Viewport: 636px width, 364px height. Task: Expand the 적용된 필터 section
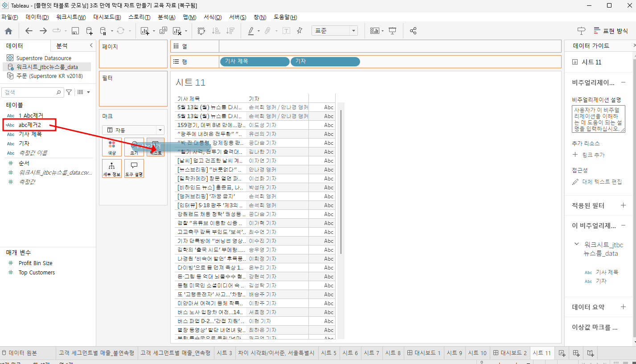(x=623, y=205)
